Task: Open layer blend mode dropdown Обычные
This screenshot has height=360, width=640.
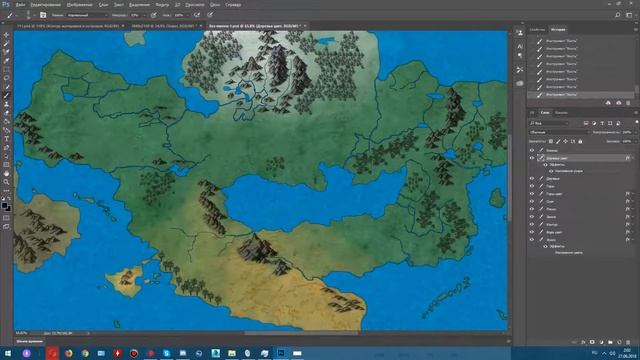Action: (x=559, y=132)
